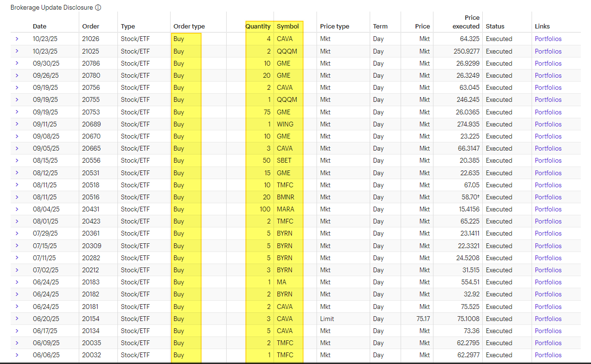Expand order 21026 row details
Viewport: 591px width, 364px height.
pos(17,39)
